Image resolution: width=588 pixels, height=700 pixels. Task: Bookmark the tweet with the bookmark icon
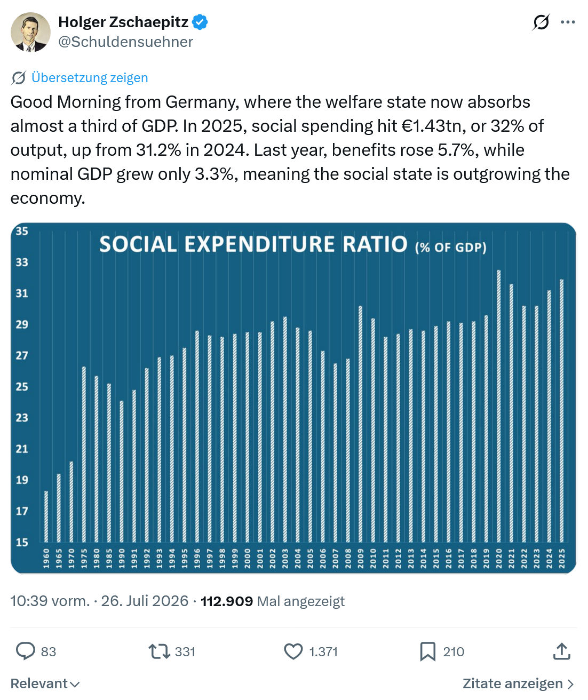pos(428,651)
